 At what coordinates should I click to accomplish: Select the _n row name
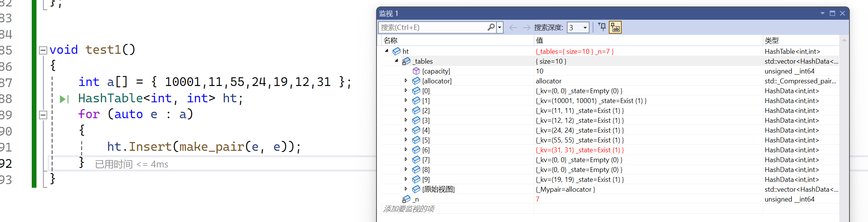click(x=415, y=199)
